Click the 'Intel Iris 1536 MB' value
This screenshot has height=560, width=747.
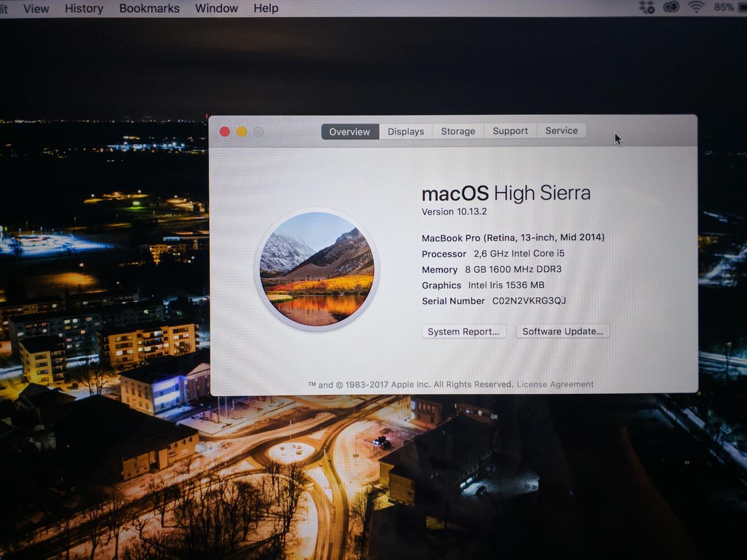(x=506, y=285)
